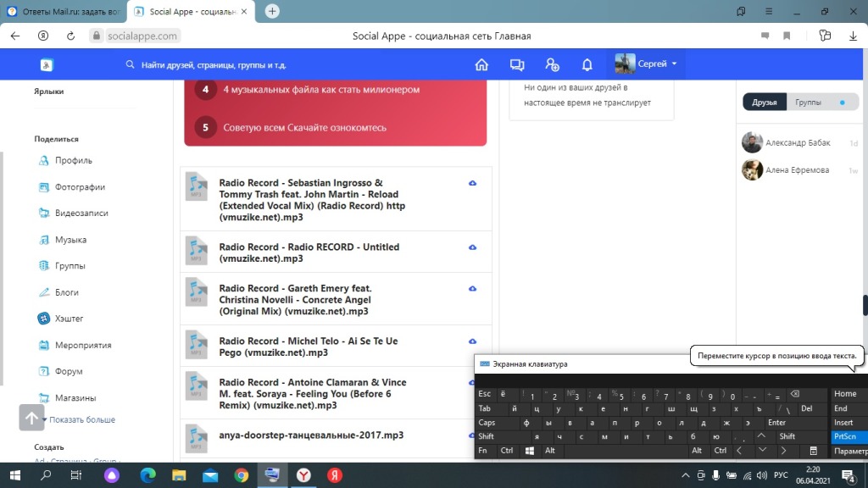Click the Магазины sidebar icon

pos(44,397)
